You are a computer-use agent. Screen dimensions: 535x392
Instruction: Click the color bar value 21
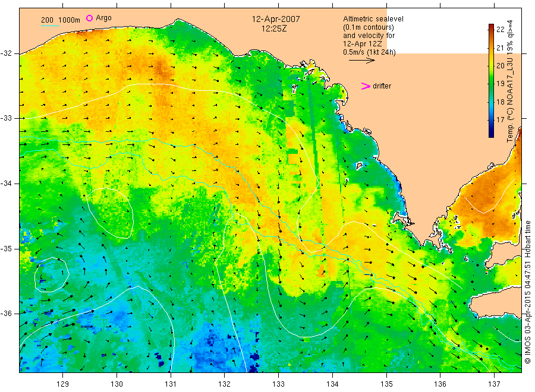(x=500, y=48)
